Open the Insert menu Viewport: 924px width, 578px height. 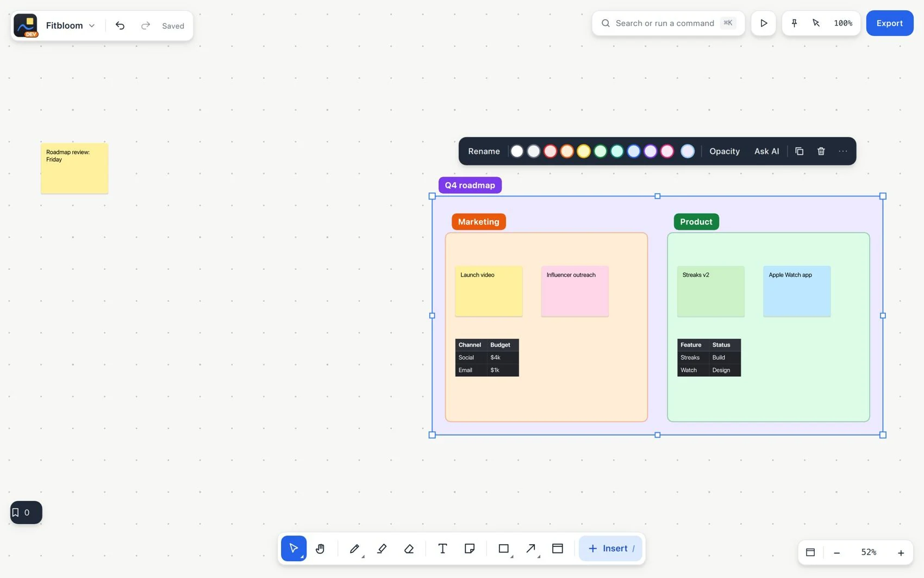(610, 548)
